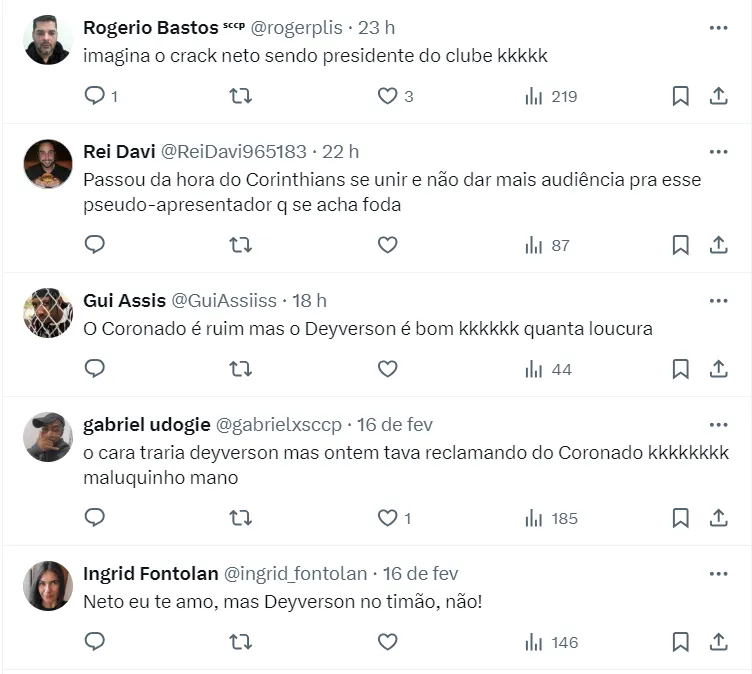View analytics on gabriel udogie's tweet
752x674 pixels.
point(551,518)
